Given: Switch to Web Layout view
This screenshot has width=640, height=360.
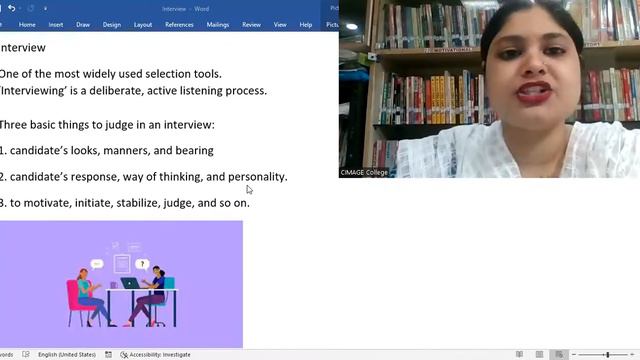Looking at the screenshot, I should click(x=559, y=354).
